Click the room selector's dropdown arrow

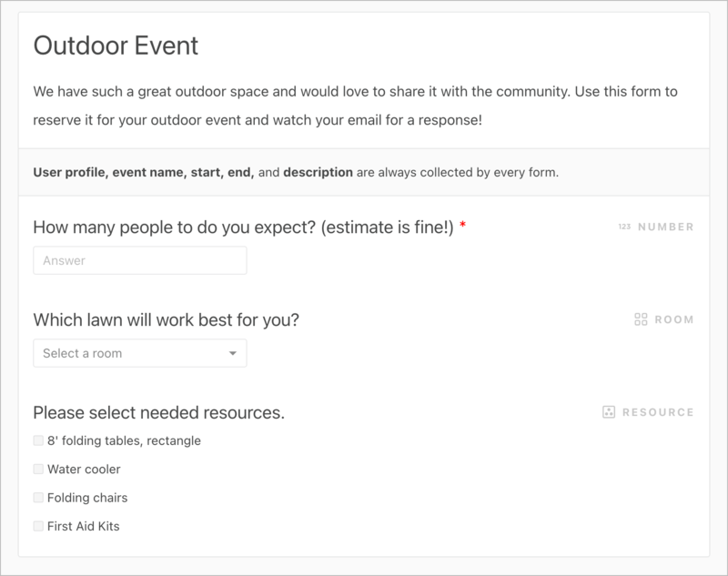point(235,353)
